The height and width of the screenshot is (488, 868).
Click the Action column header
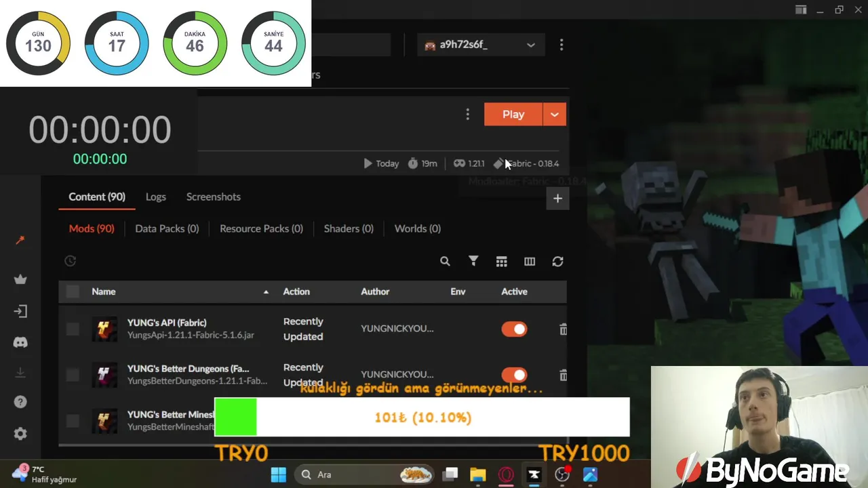click(296, 291)
